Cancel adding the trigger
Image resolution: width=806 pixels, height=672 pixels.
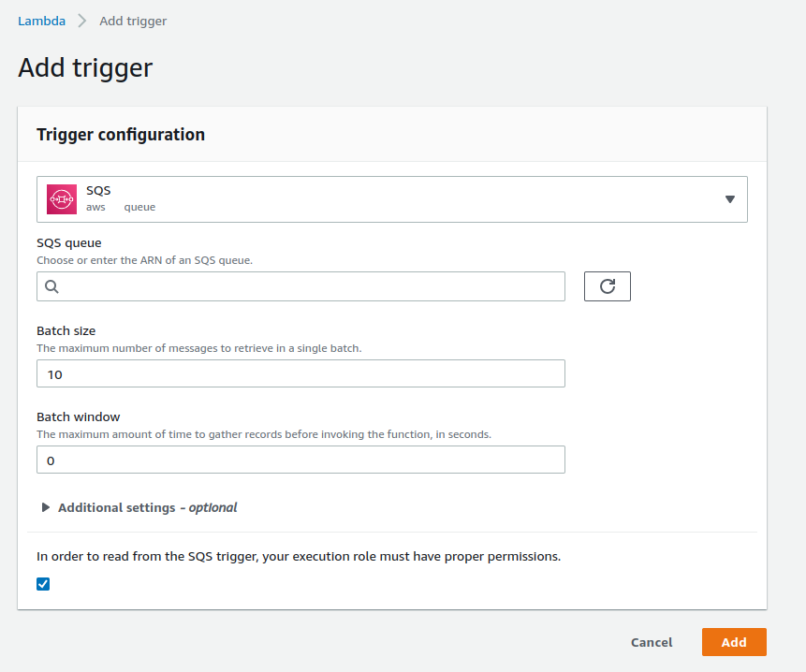tap(652, 642)
